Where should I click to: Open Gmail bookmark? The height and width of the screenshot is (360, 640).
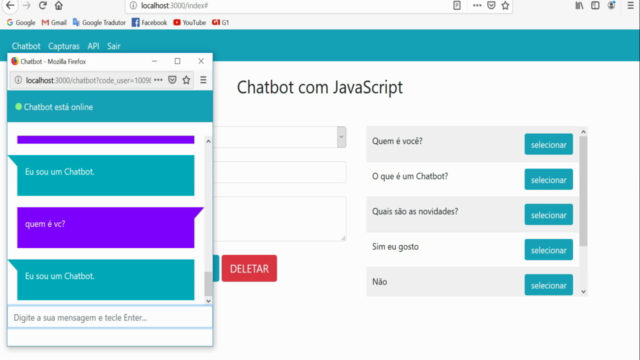(x=54, y=22)
